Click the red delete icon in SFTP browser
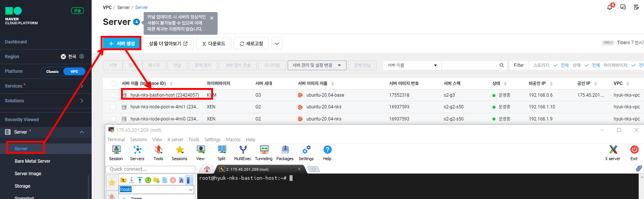This screenshot has height=199, width=644. point(173,180)
